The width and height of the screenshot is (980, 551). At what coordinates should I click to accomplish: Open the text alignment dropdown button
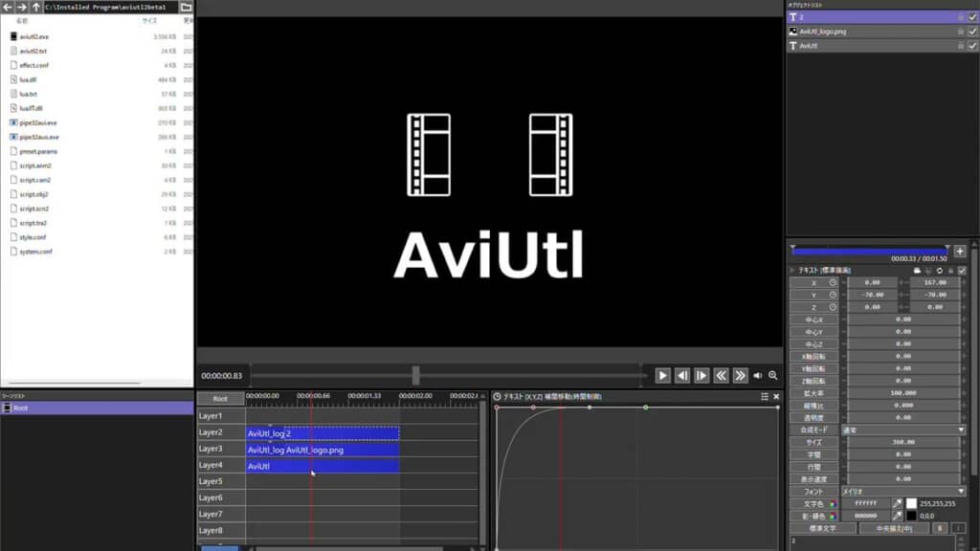[894, 528]
